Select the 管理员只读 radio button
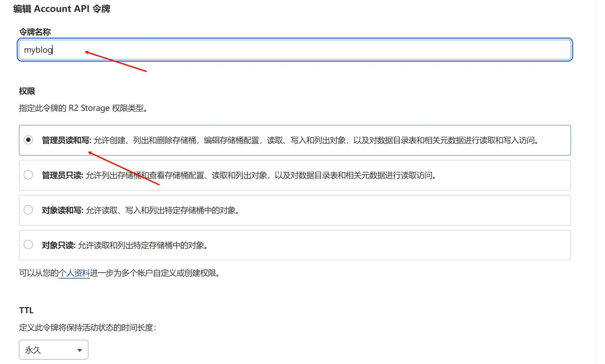This screenshot has width=605, height=364. [28, 175]
